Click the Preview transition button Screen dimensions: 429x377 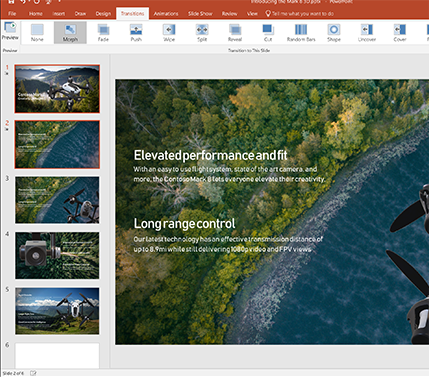[10, 31]
